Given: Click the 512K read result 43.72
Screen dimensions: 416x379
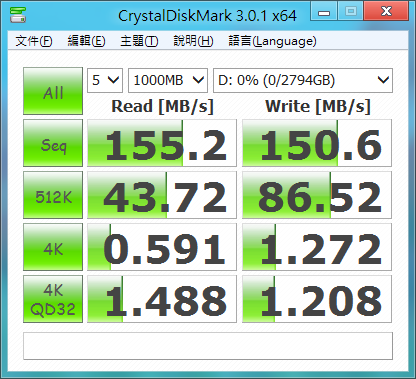Looking at the screenshot, I should pyautogui.click(x=162, y=195).
